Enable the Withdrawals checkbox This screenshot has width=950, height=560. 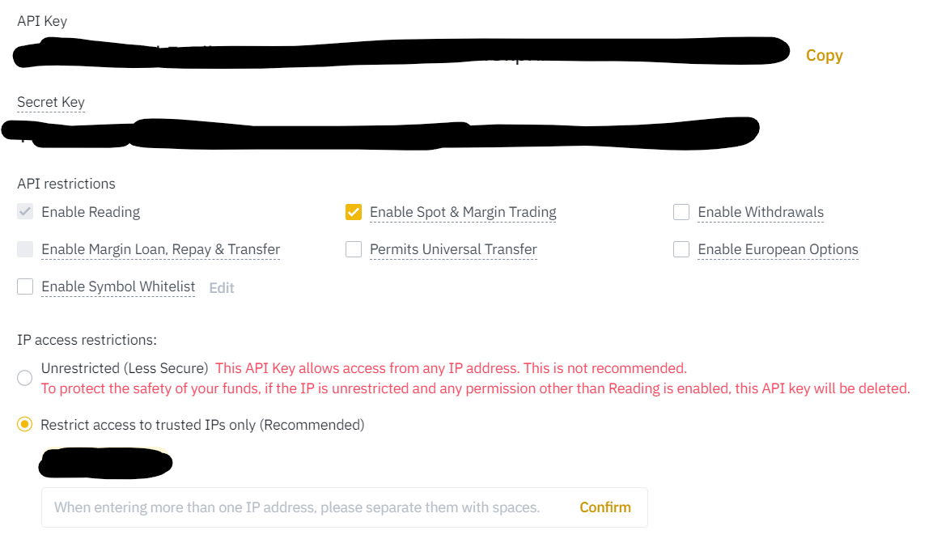point(681,211)
